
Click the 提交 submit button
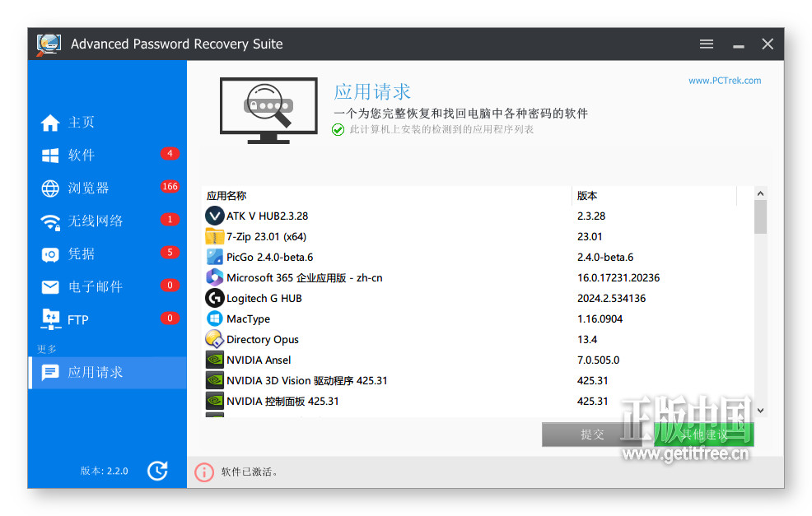(x=592, y=435)
